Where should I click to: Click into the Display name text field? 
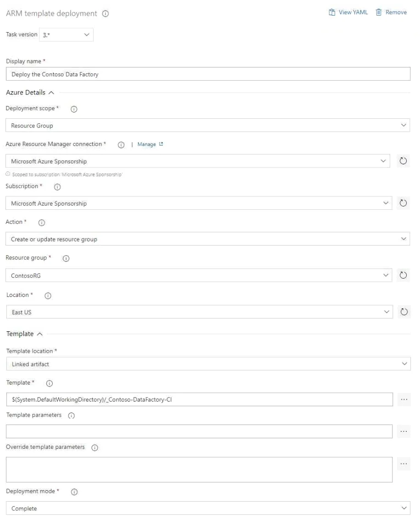coord(208,74)
